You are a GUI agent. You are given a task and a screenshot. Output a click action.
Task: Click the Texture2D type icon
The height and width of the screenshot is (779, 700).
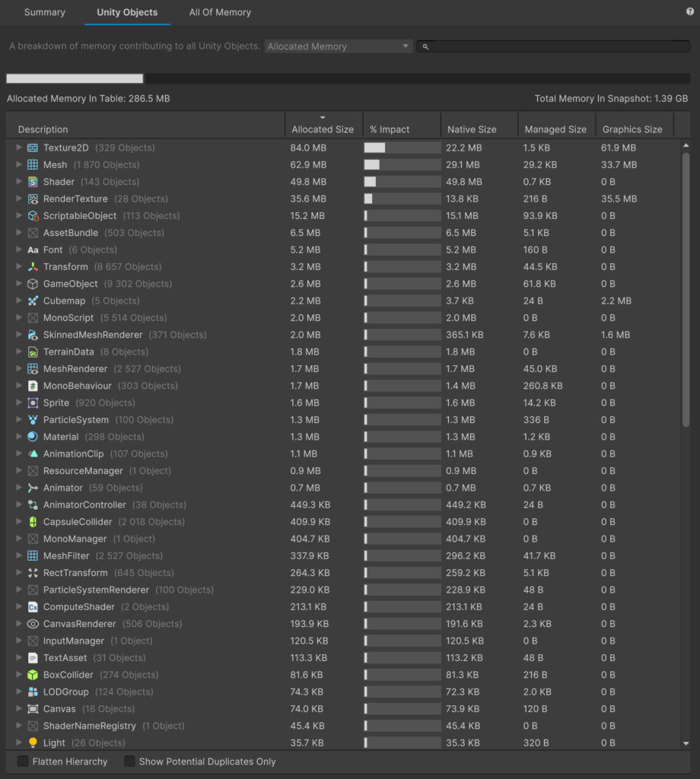33,148
